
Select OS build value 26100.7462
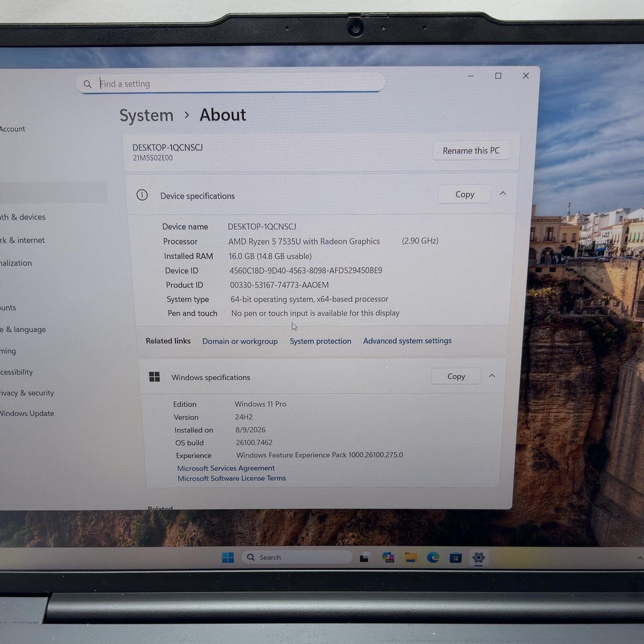(254, 443)
